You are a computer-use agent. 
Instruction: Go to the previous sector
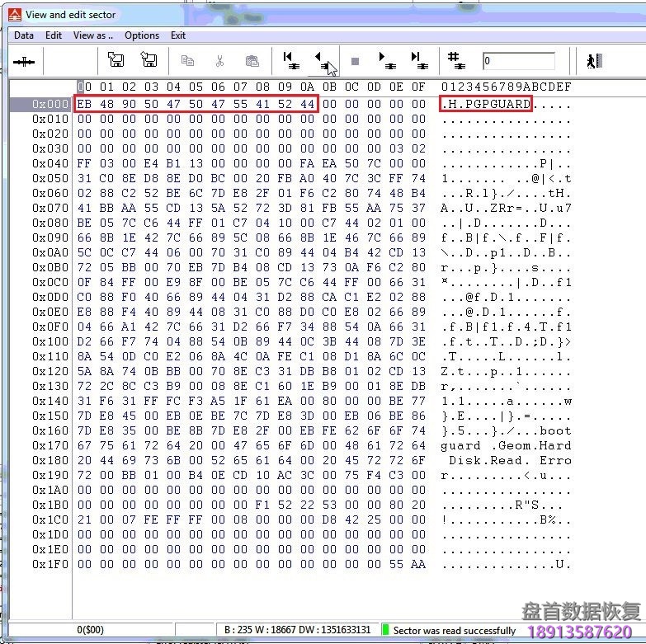[x=322, y=60]
